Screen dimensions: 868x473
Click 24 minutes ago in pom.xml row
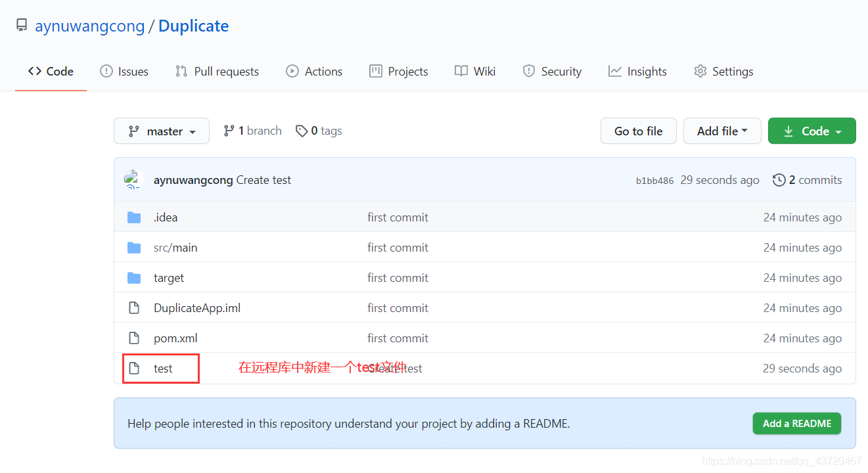[802, 338]
